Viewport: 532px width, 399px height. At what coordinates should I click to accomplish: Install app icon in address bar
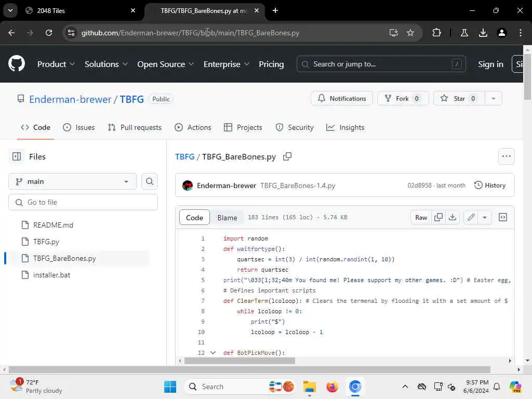tap(394, 33)
